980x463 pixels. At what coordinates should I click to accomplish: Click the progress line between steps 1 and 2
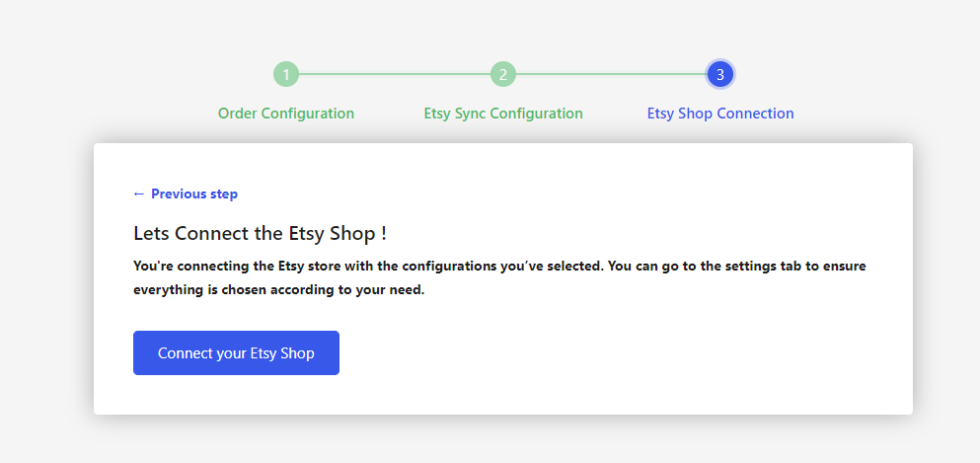coord(395,74)
